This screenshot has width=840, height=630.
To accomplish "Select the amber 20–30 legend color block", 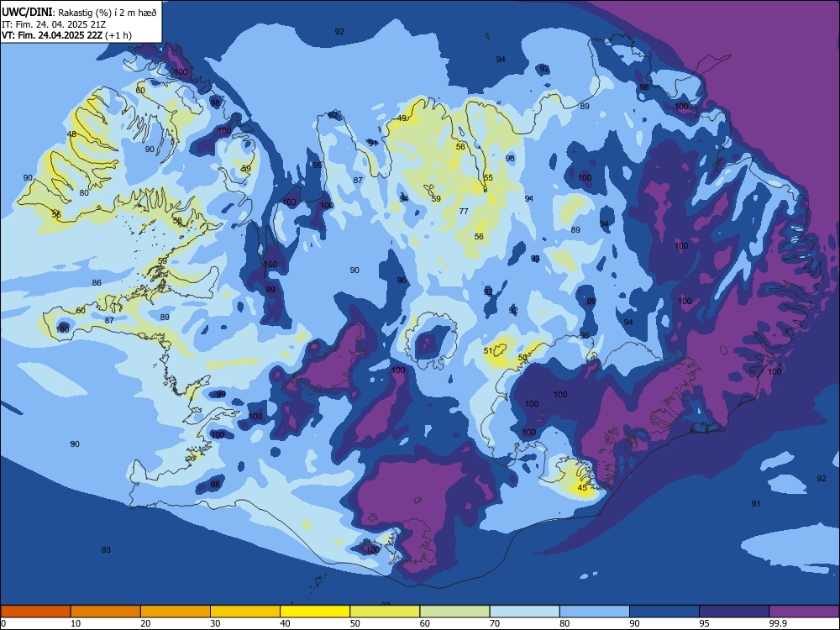I will click(x=176, y=612).
